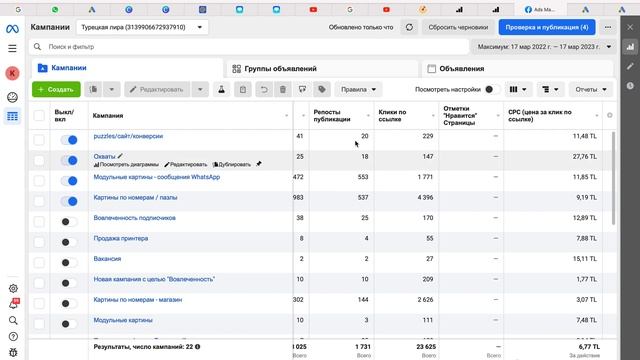Click Сбросить черновики button
Image resolution: width=640 pixels, height=360 pixels.
(458, 27)
